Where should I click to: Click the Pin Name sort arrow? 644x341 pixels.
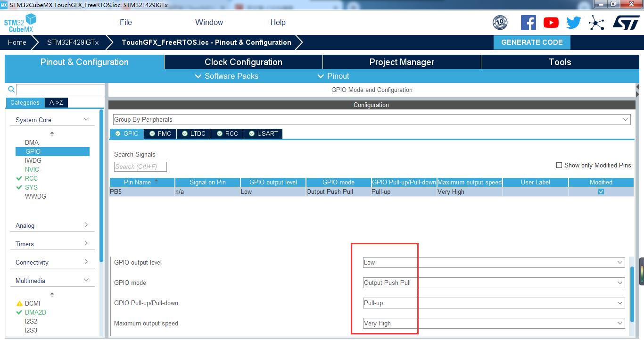tap(156, 182)
